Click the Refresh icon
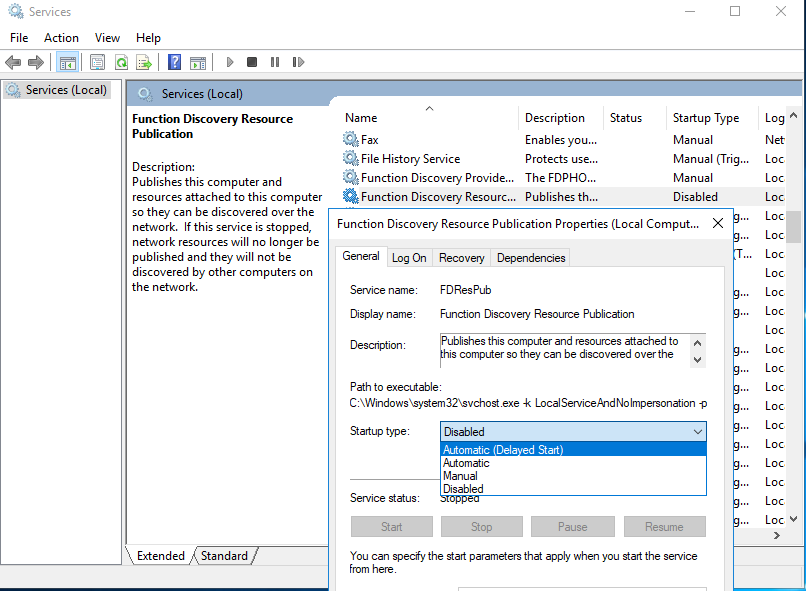This screenshot has height=591, width=806. pos(120,61)
